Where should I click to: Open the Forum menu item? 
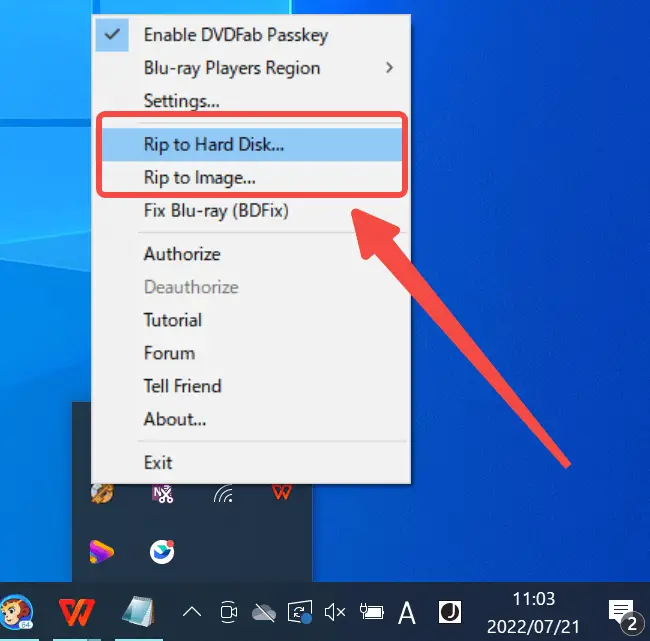[251, 353]
